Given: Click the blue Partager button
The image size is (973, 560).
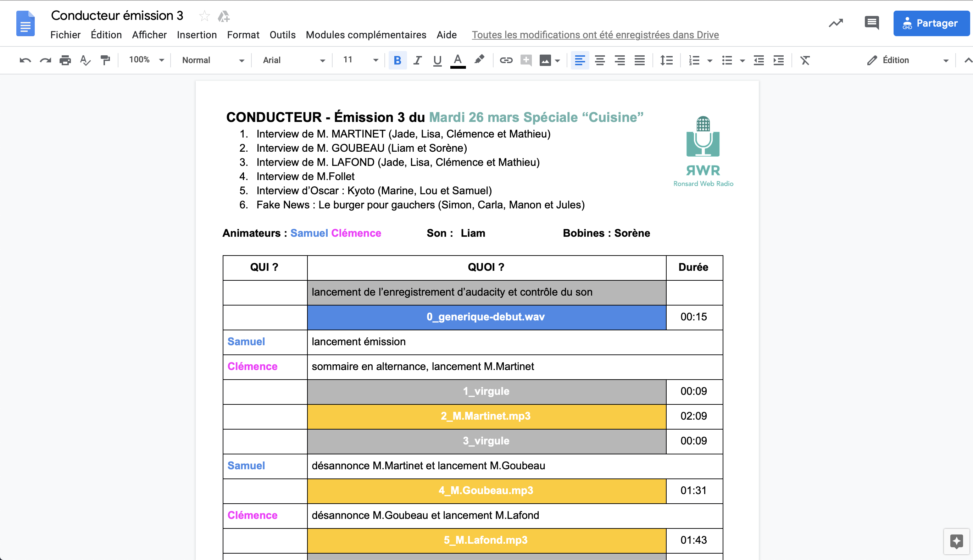Looking at the screenshot, I should [x=931, y=23].
